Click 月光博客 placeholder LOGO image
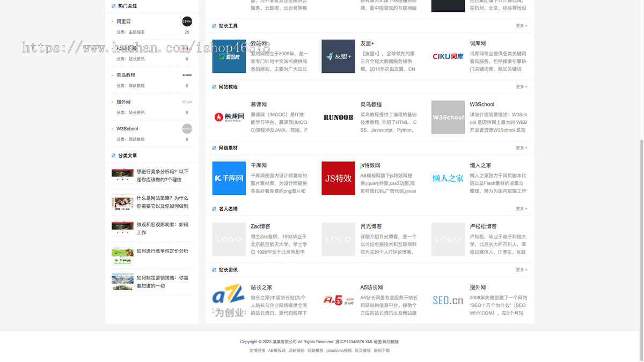Image resolution: width=644 pixels, height=362 pixels. [x=338, y=239]
